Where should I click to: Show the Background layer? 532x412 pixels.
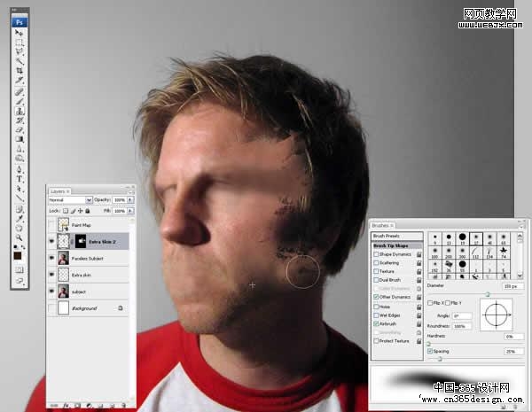tap(51, 308)
